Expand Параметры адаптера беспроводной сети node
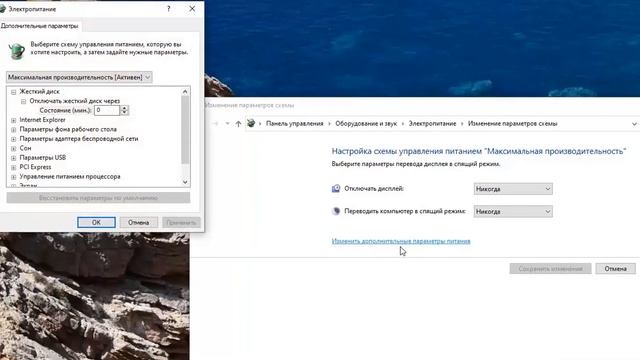Viewport: 640px width, 360px height. [x=13, y=139]
